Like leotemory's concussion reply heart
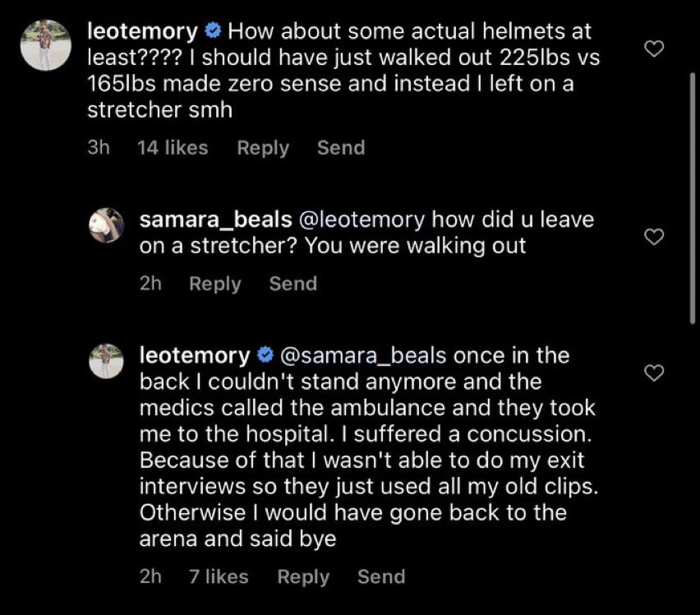Screen dimensions: 700x615 tap(655, 372)
